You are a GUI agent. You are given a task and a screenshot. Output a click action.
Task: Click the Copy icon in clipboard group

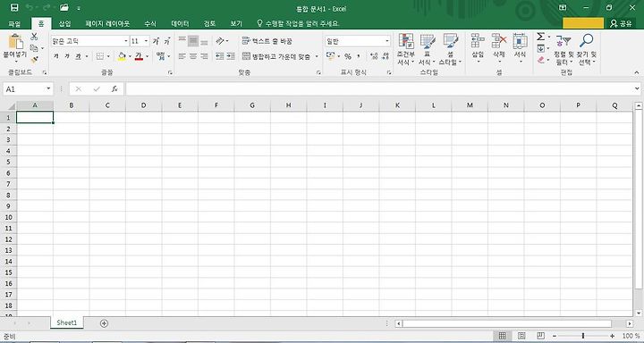click(x=35, y=48)
